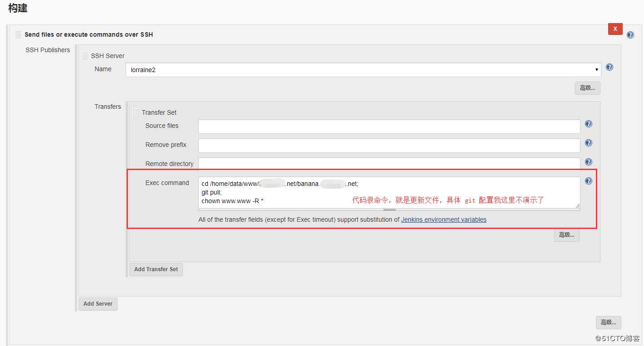Screen dimensions: 644x346
Task: Add another Transfer Set
Action: coord(156,269)
